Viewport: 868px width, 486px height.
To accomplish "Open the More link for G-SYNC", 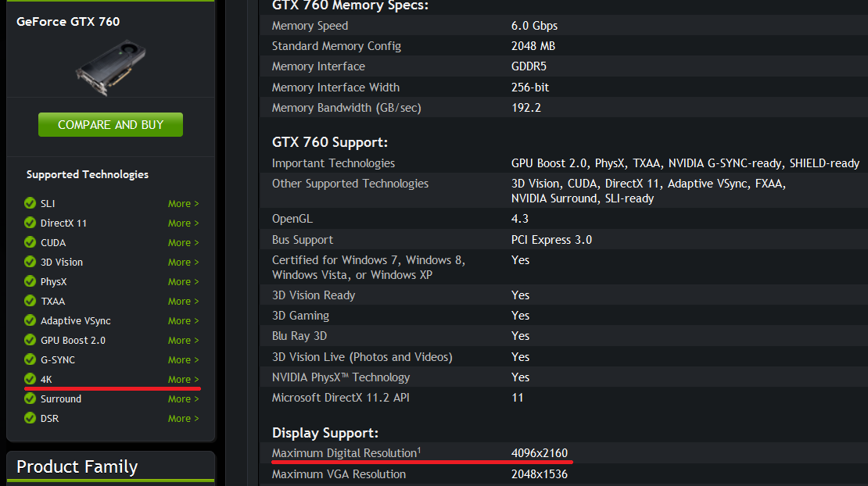I will click(183, 360).
